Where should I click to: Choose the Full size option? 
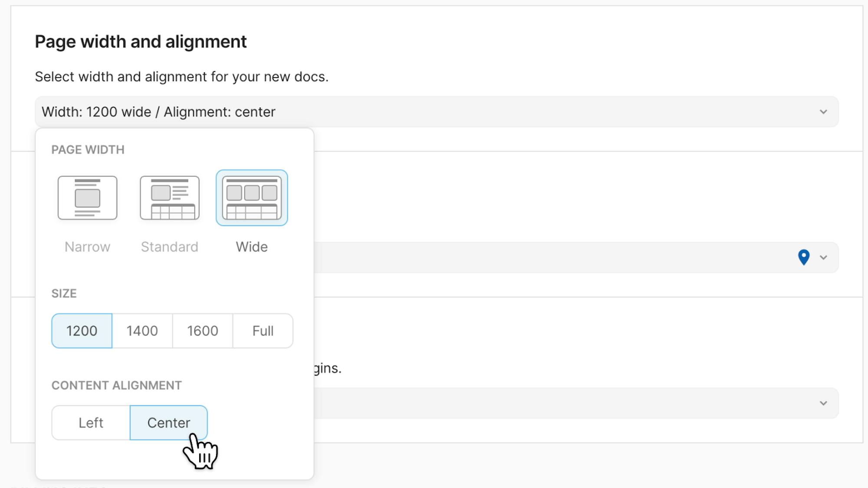tap(263, 331)
